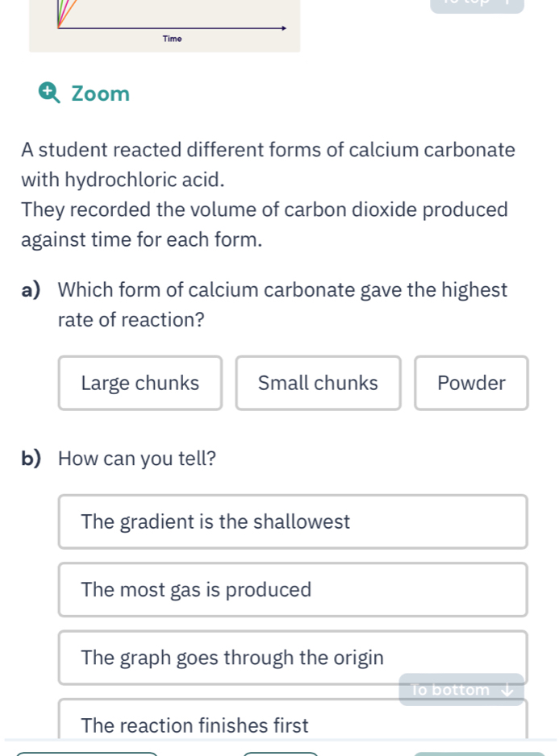Select "The gradient is the shallowest"
Viewport: 559px width, 756px height.
293,521
